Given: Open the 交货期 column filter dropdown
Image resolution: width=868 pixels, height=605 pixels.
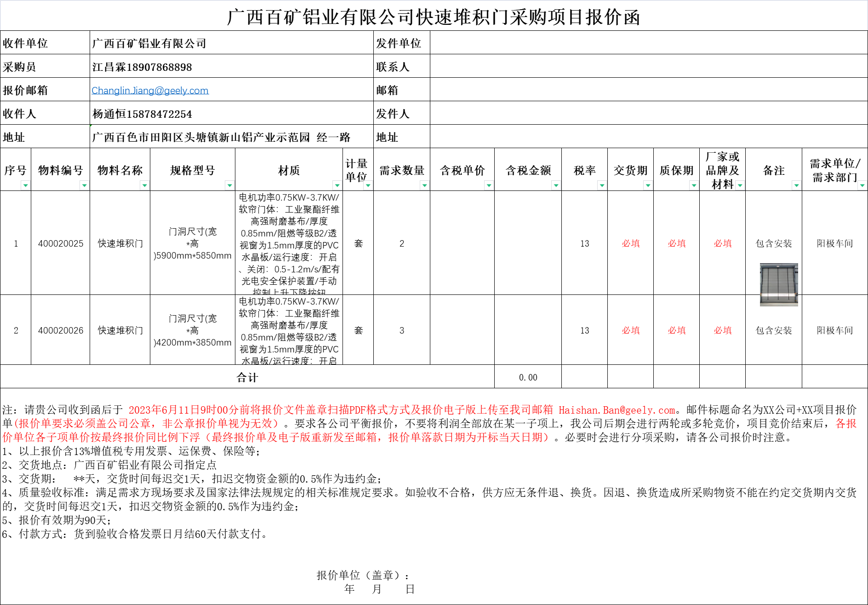Looking at the screenshot, I should 648,185.
